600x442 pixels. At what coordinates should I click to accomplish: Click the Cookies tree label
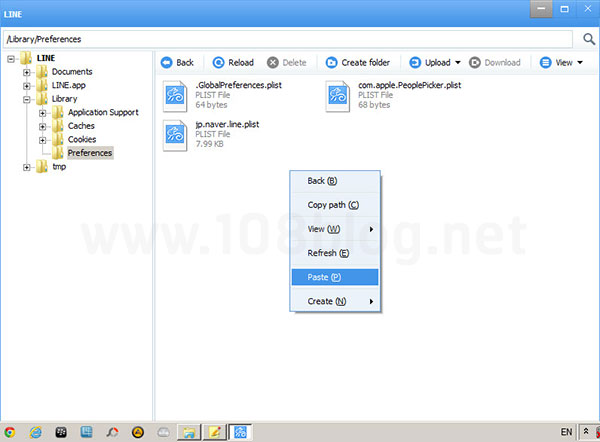(x=82, y=139)
